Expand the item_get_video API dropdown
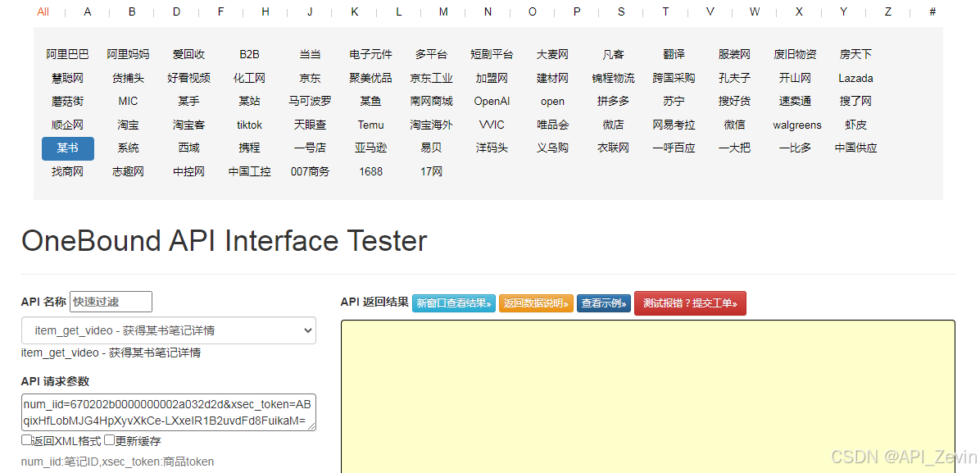This screenshot has width=980, height=473. (x=169, y=330)
